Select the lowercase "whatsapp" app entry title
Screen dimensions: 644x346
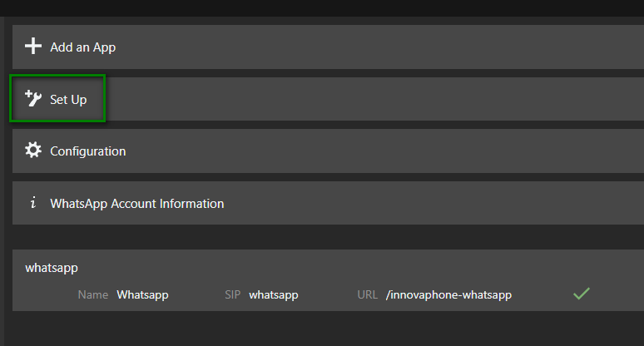(x=52, y=268)
